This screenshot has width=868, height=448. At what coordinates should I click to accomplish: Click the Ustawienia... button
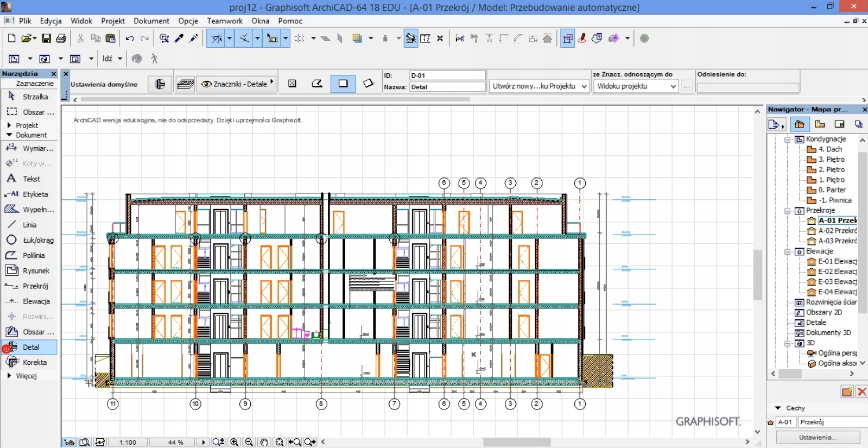tap(818, 437)
